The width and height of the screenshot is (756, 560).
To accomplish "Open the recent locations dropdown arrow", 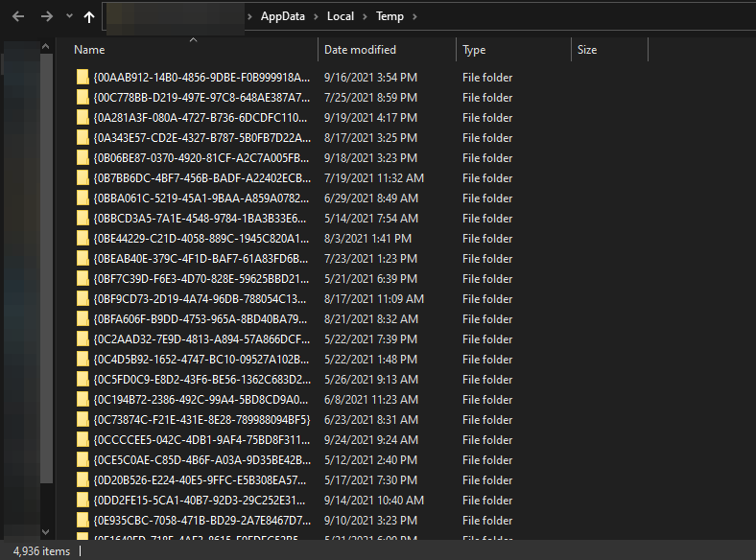I will (x=69, y=16).
